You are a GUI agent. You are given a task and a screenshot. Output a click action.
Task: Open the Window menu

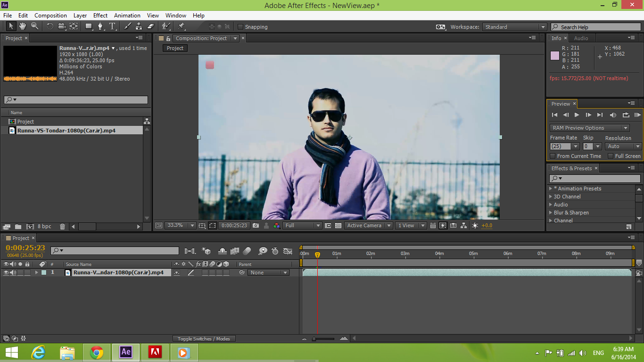coord(176,16)
